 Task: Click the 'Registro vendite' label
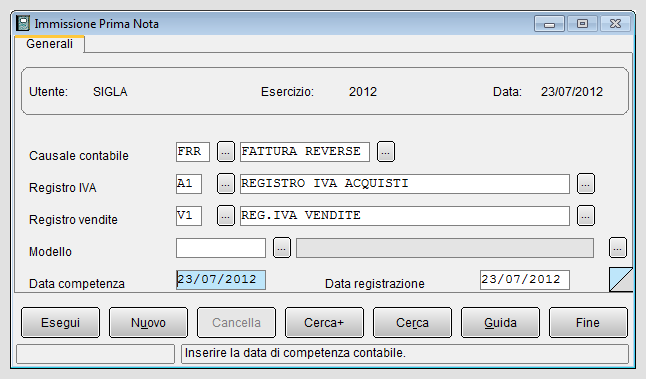point(73,220)
